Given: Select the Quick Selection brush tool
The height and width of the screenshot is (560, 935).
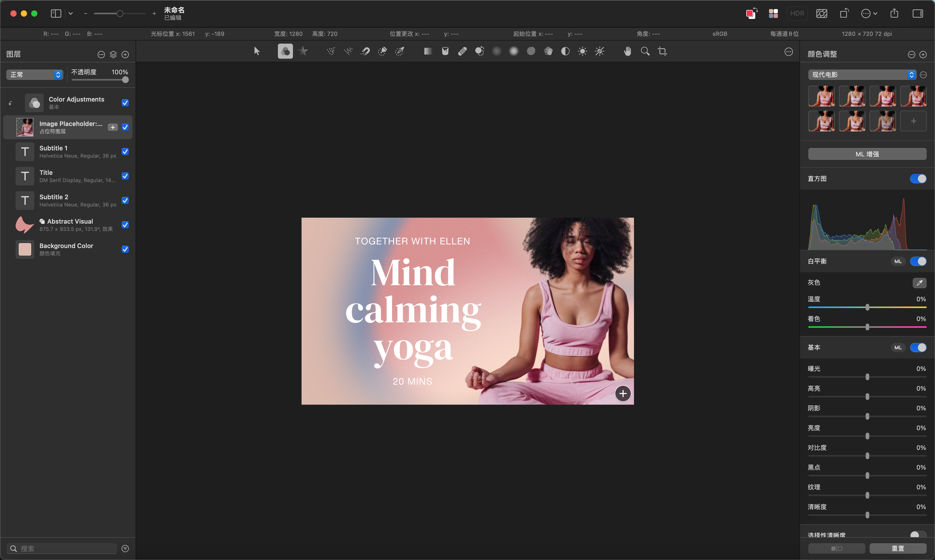Looking at the screenshot, I should point(382,51).
